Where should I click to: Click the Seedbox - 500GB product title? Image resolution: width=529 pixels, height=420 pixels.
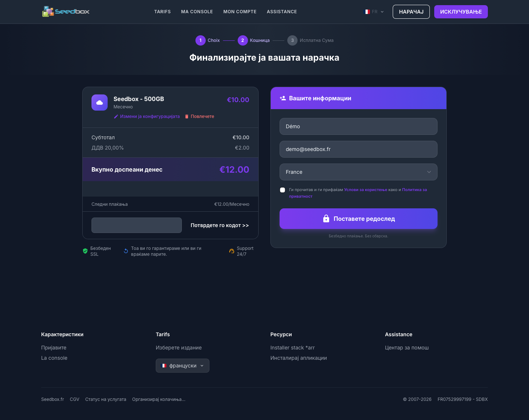(139, 99)
